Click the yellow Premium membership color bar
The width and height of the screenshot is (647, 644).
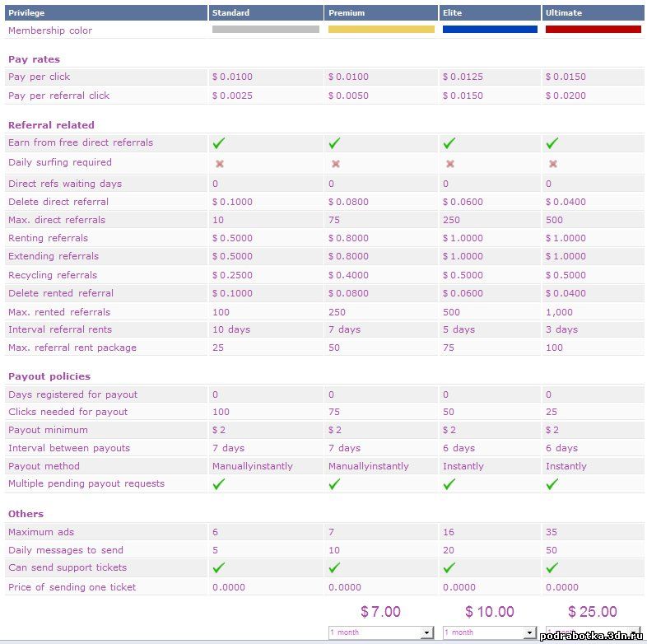tap(381, 30)
